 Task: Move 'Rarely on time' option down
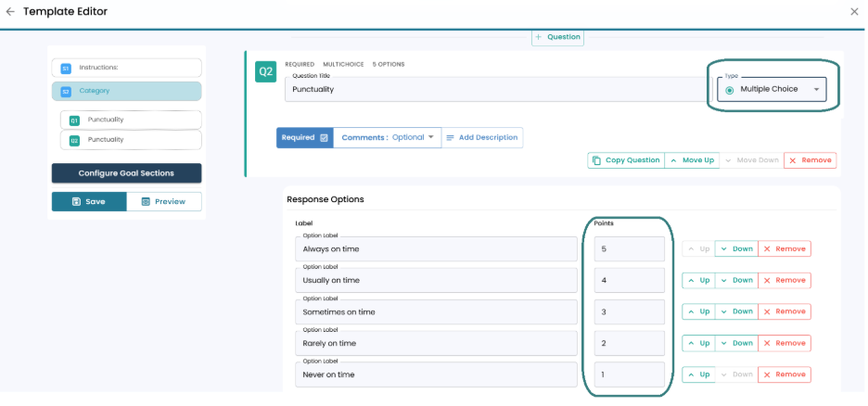click(x=736, y=343)
